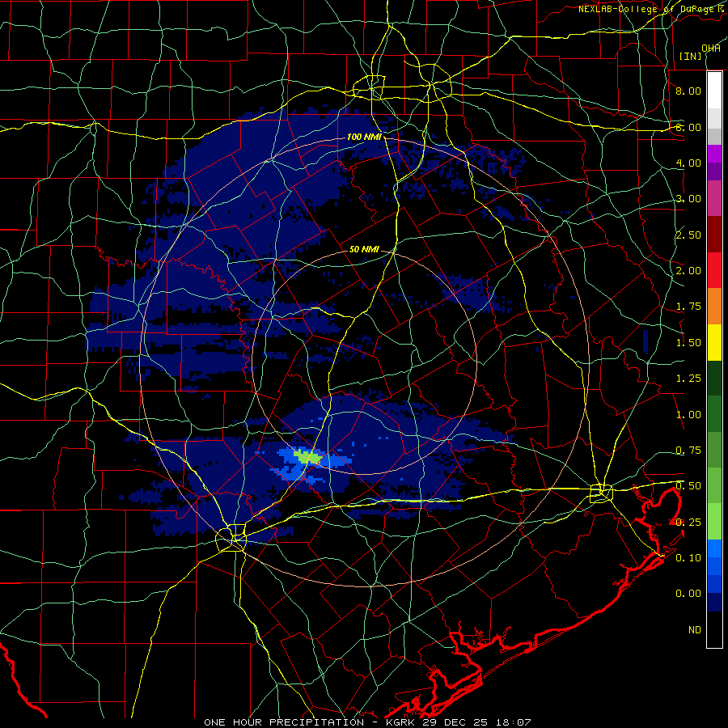Click the "50 NMI" range ring label
This screenshot has height=728, width=728.
pyautogui.click(x=365, y=249)
